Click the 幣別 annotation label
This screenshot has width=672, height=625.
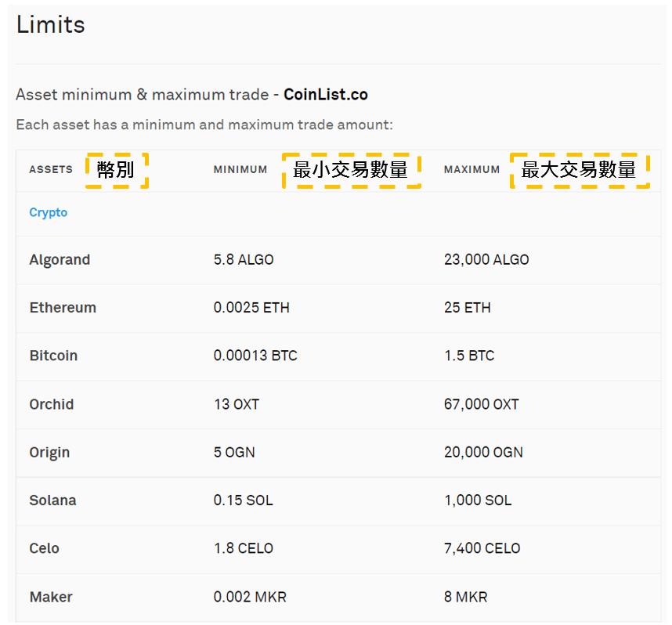click(117, 170)
